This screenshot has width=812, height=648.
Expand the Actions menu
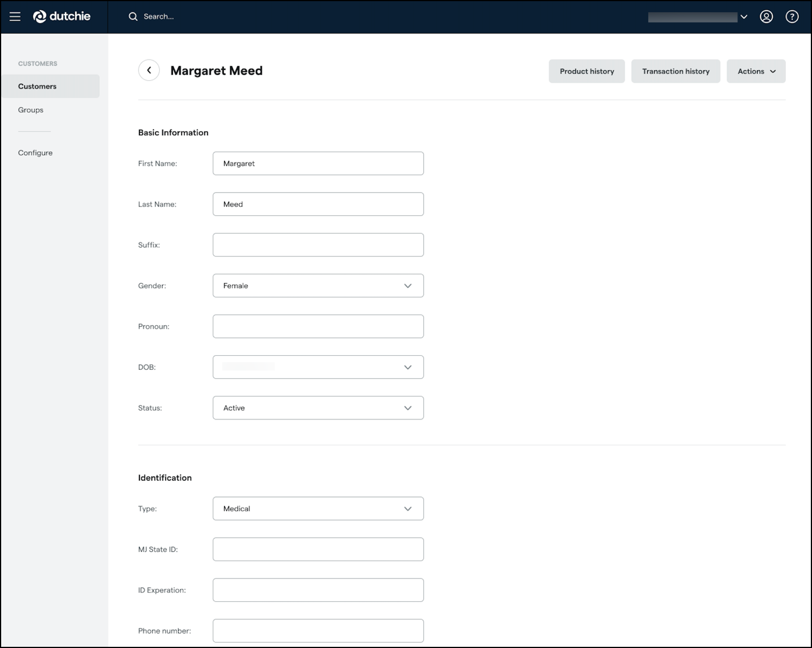[755, 71]
